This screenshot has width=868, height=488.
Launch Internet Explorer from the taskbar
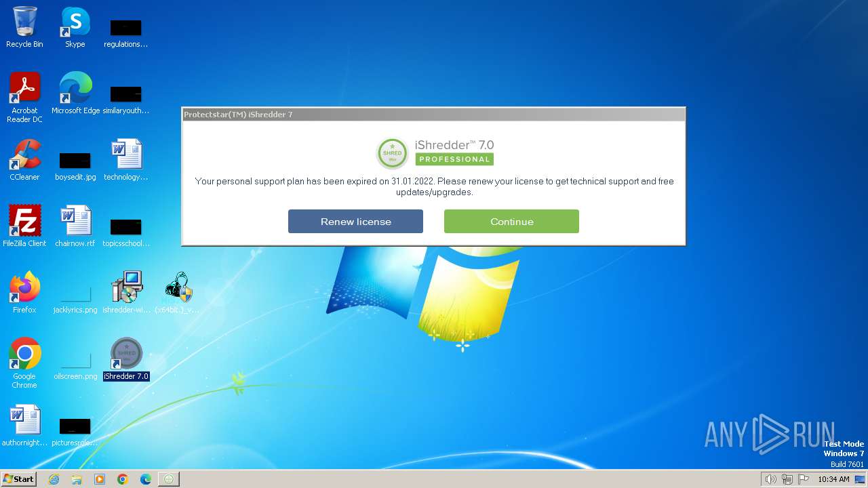click(54, 479)
